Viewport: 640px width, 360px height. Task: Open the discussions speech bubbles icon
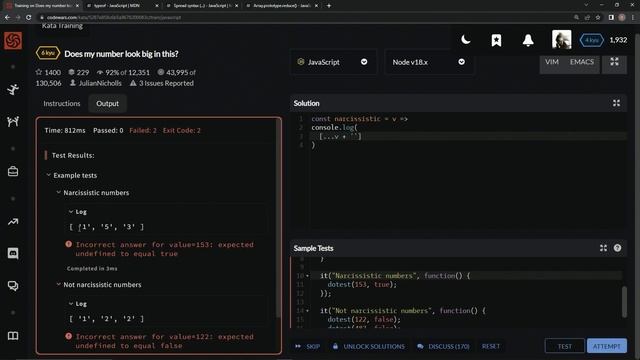tap(13, 286)
